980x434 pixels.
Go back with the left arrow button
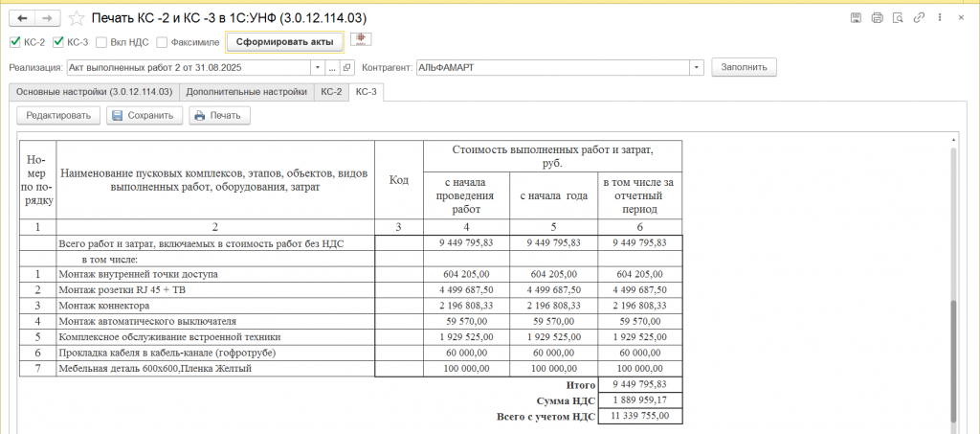tap(23, 18)
